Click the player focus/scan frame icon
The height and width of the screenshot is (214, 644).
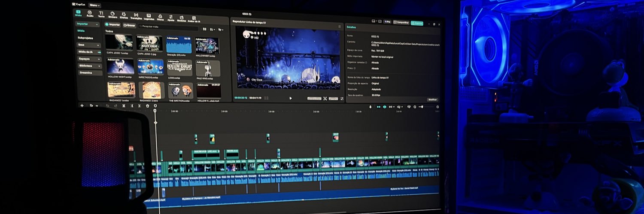pyautogui.click(x=325, y=99)
